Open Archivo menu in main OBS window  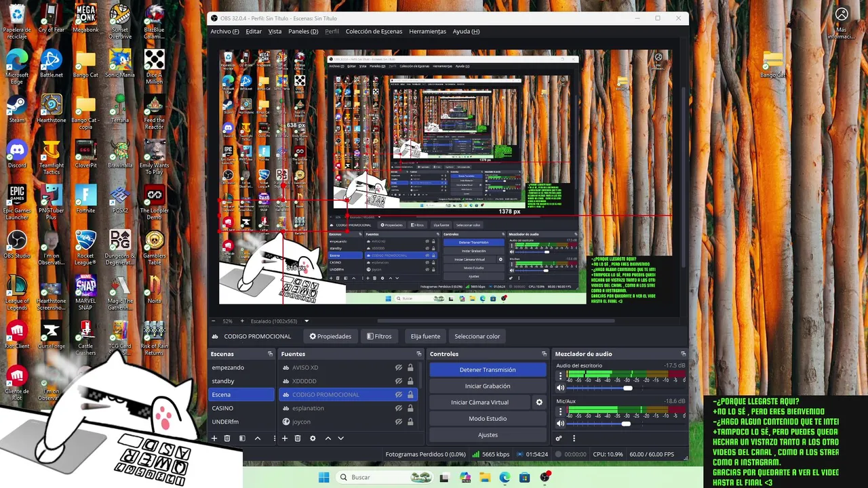pos(224,31)
